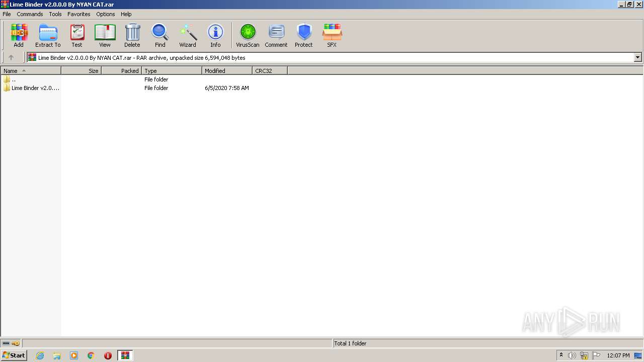Screen dimensions: 644x362
Task: Click the network tray icon
Action: 584,355
